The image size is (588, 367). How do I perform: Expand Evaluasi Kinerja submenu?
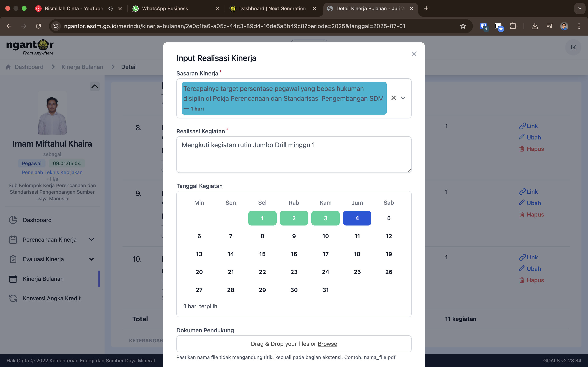coord(91,259)
